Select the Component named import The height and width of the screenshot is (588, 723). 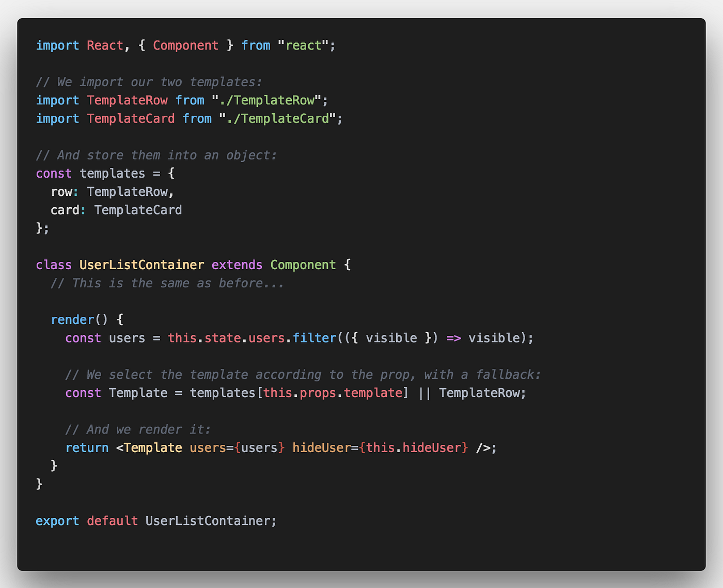[x=185, y=45]
